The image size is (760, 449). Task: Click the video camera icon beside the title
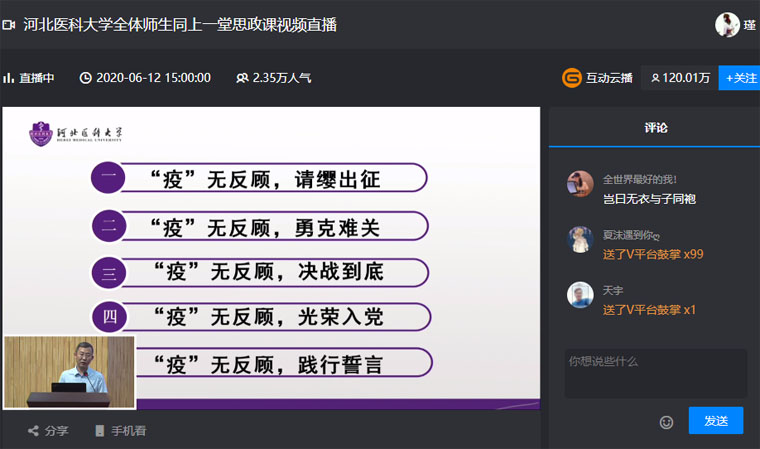coord(9,25)
